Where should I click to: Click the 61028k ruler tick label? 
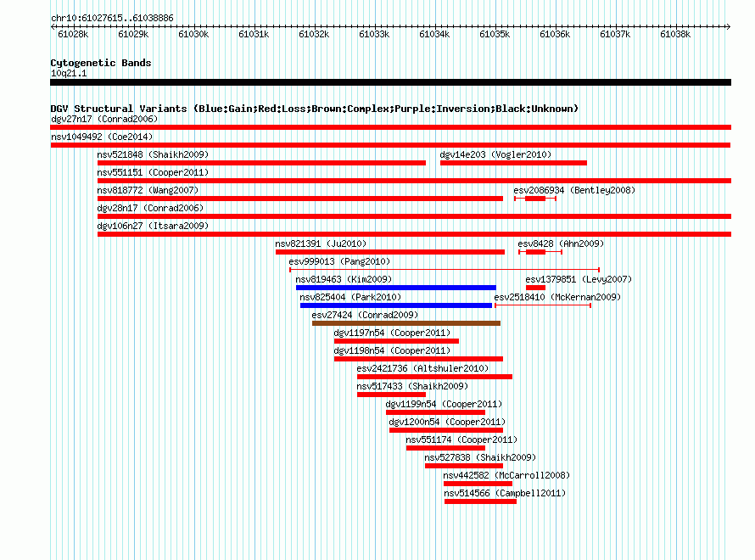click(x=73, y=34)
